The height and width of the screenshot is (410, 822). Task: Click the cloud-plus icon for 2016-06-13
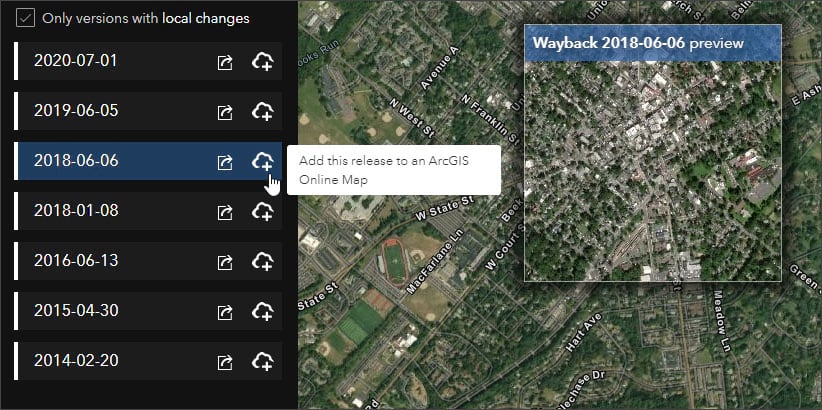click(x=263, y=262)
